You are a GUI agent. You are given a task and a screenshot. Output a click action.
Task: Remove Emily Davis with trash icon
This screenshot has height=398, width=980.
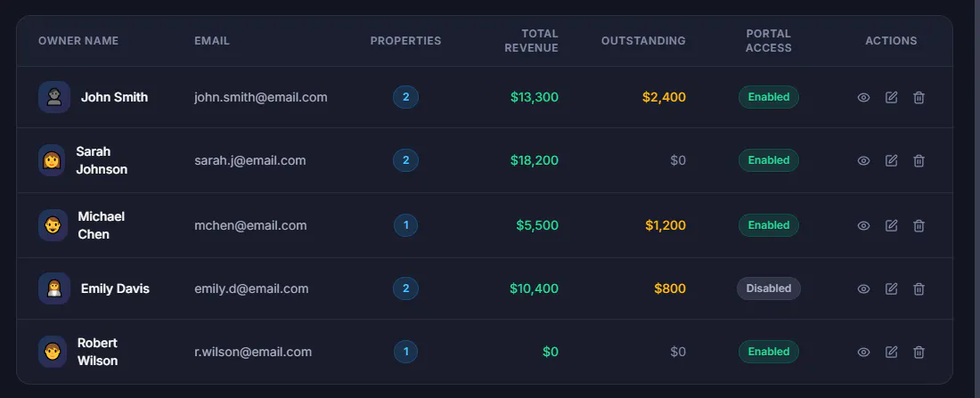click(x=919, y=288)
